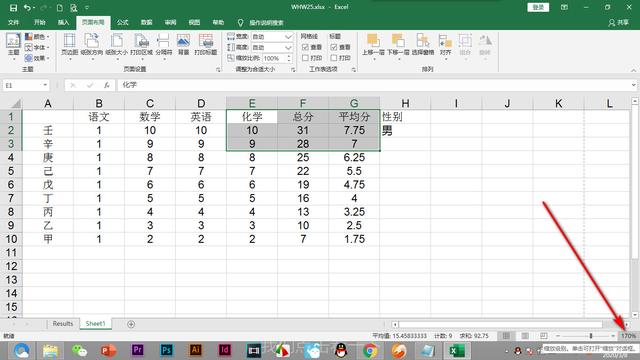Click the select-all corner triangle
Screen dimensions: 640x360
pyautogui.click(x=15, y=103)
